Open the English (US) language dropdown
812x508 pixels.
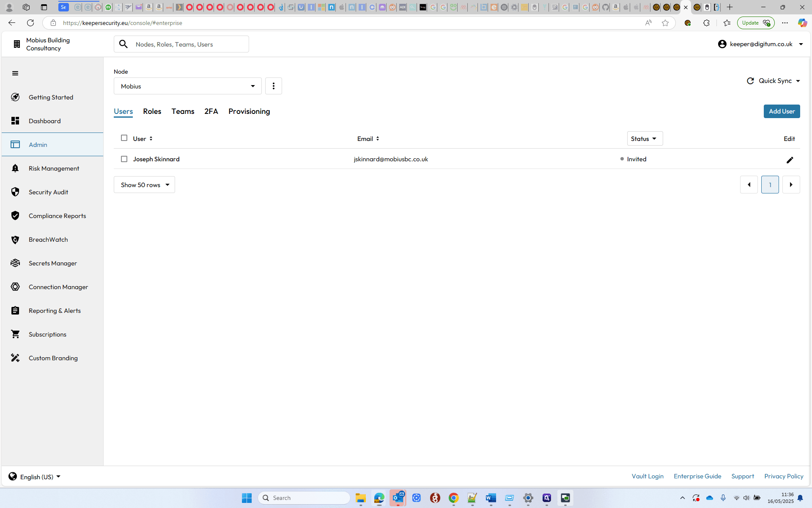tap(35, 477)
